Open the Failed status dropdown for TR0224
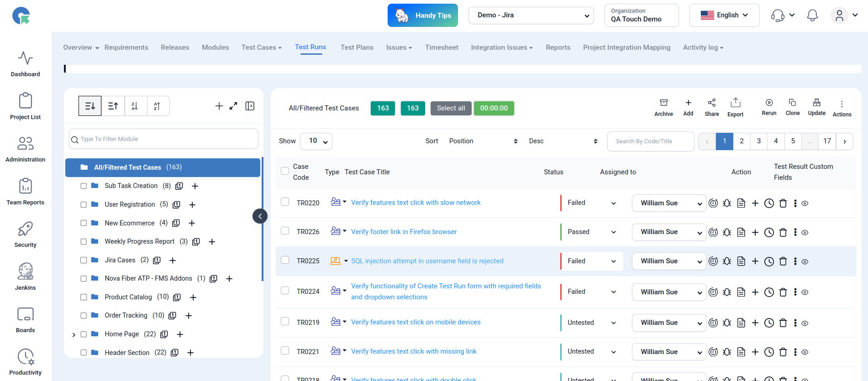 [591, 292]
